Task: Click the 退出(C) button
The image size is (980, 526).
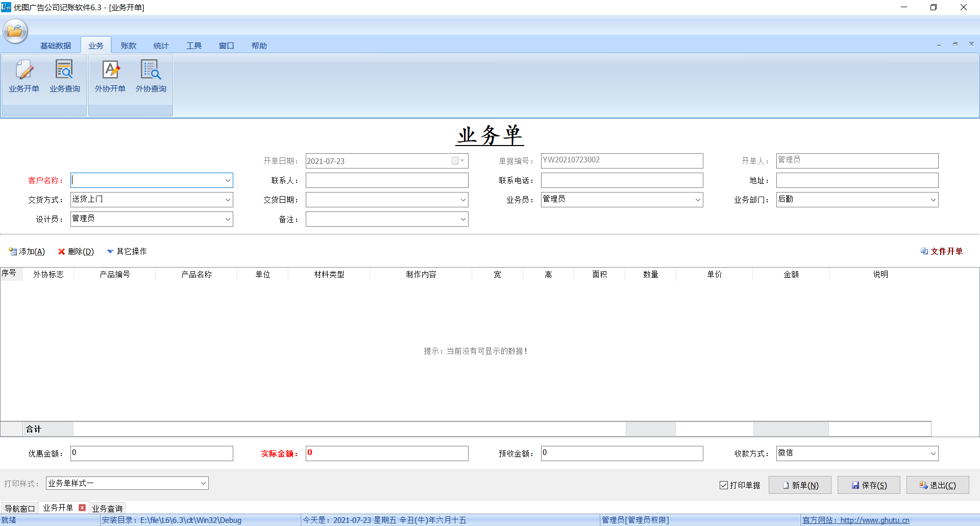Action: [938, 485]
